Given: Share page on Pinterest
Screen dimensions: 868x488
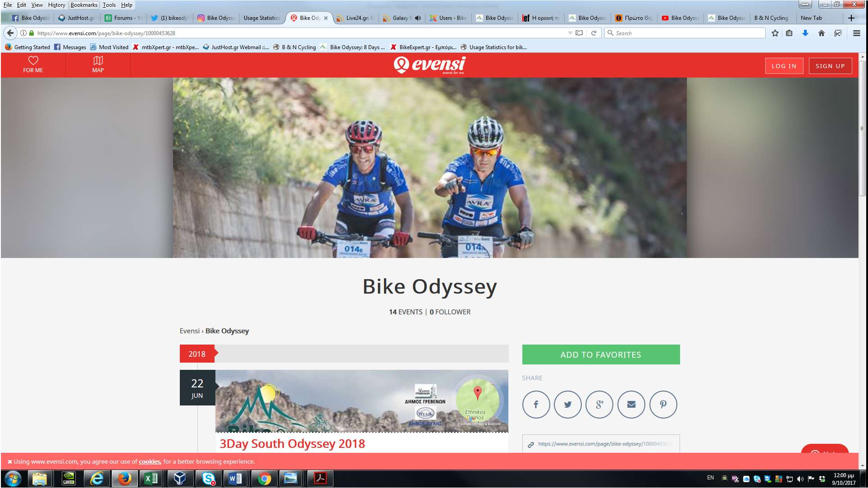Looking at the screenshot, I should pos(663,404).
